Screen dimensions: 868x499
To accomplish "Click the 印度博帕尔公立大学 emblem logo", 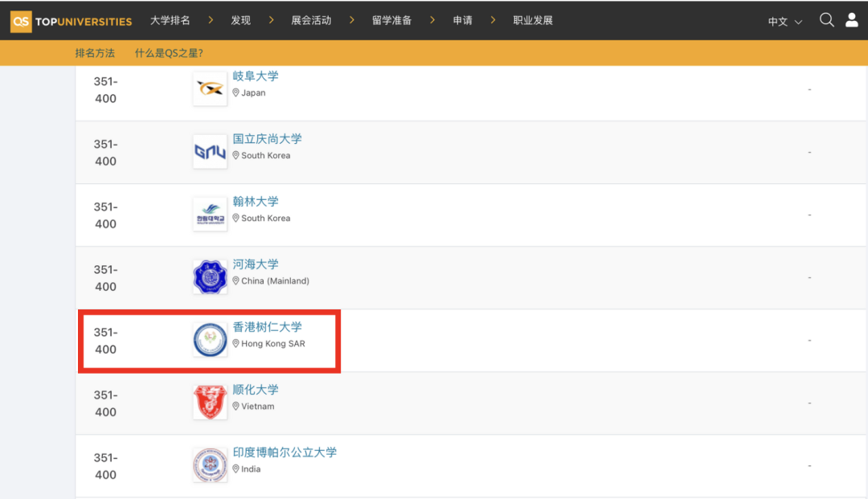I will click(x=210, y=464).
